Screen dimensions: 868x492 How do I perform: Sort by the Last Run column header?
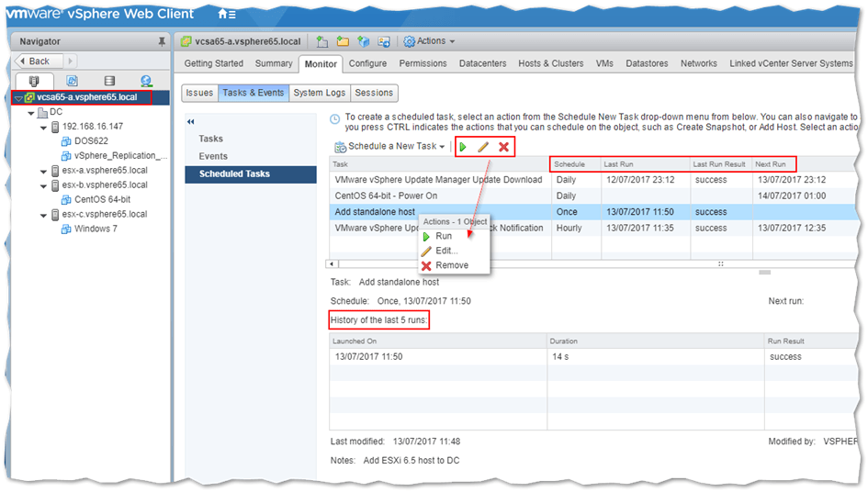coord(646,164)
